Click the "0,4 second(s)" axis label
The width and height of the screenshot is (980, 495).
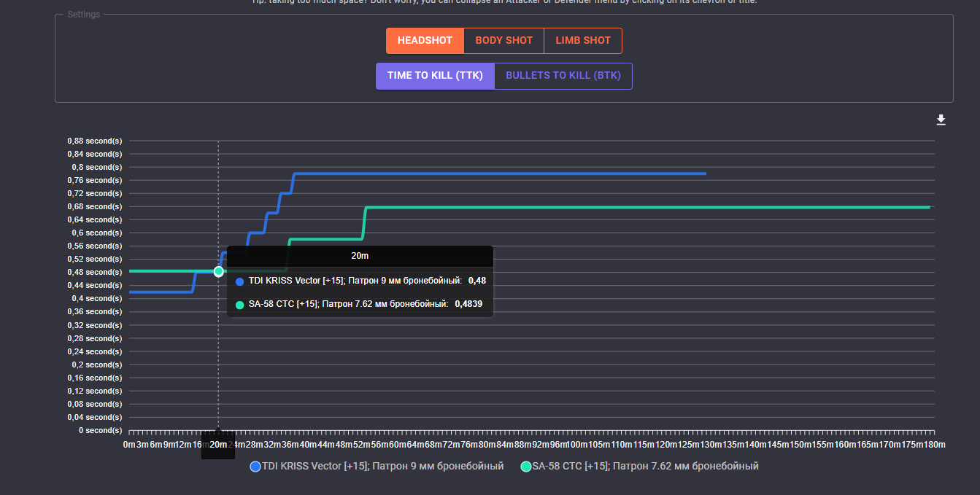click(x=97, y=298)
